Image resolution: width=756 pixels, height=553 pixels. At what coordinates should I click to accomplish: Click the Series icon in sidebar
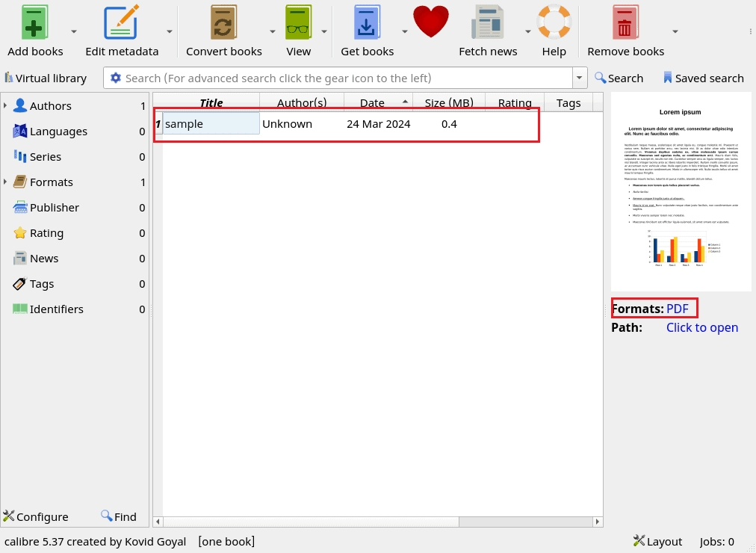(x=19, y=156)
